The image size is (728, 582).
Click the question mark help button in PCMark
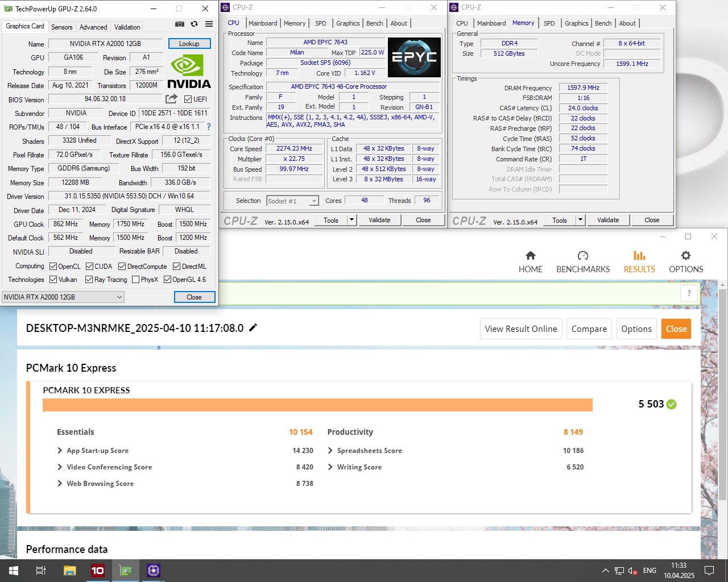tap(689, 293)
